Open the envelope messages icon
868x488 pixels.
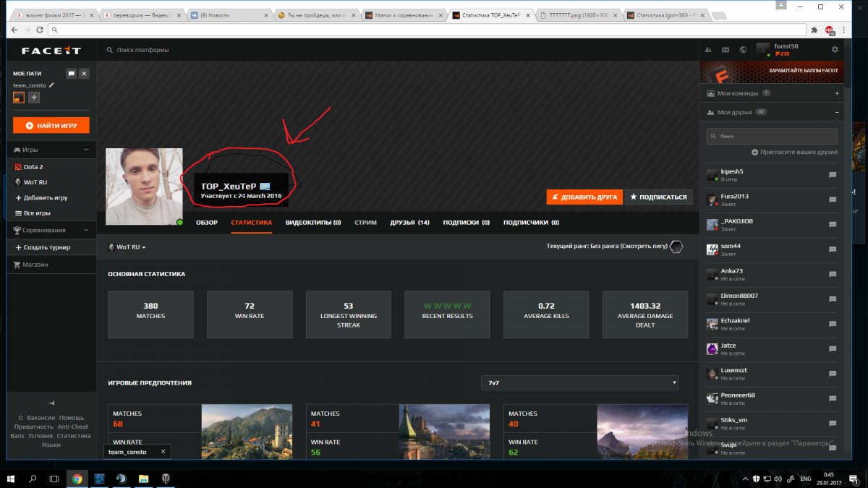click(724, 50)
